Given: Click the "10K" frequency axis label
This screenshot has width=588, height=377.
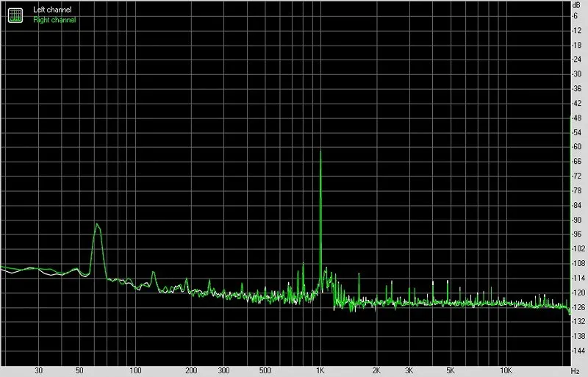Looking at the screenshot, I should (x=506, y=370).
